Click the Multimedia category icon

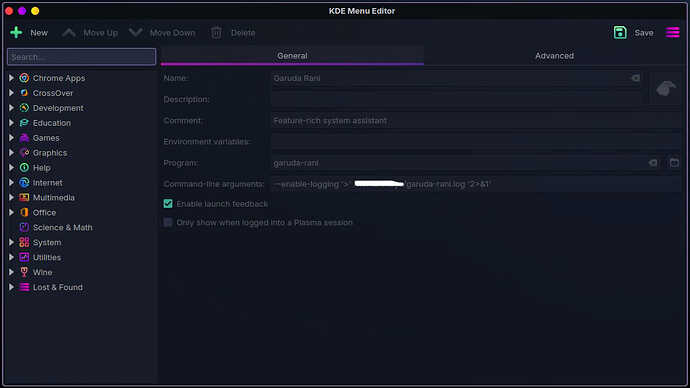[24, 198]
